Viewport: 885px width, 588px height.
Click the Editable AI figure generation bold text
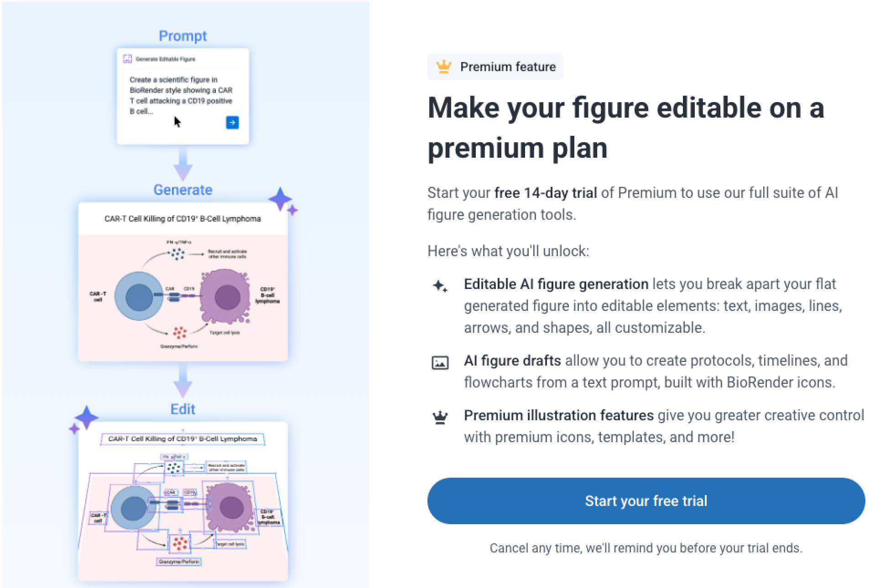556,284
